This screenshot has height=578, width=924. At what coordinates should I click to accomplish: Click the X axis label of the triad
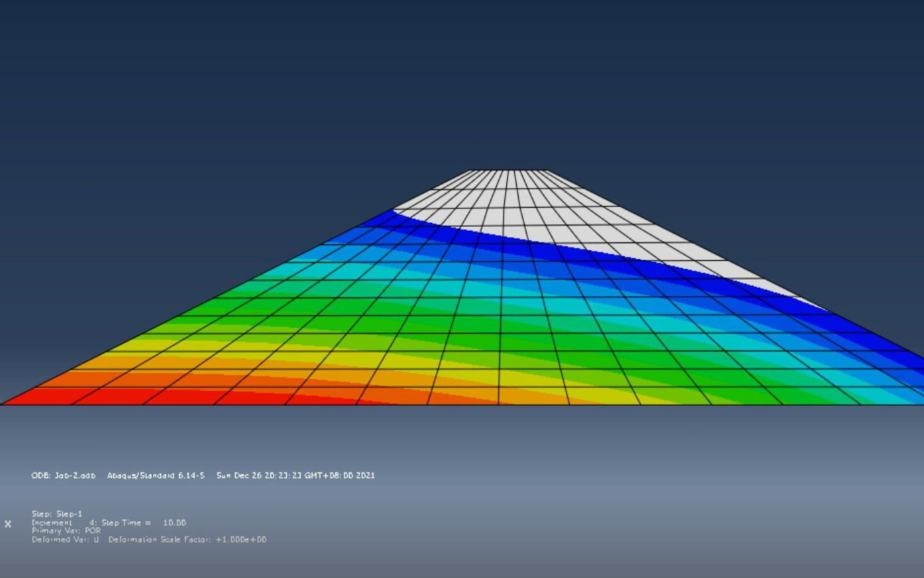coord(8,524)
